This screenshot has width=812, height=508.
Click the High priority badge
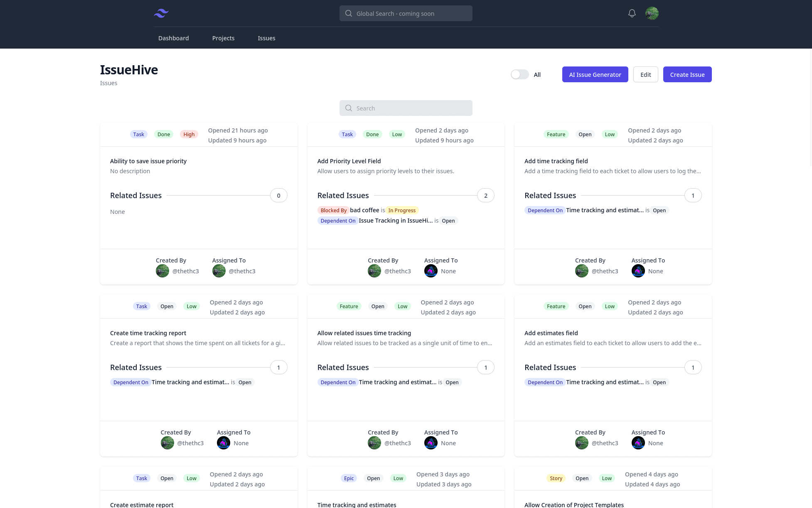(189, 134)
